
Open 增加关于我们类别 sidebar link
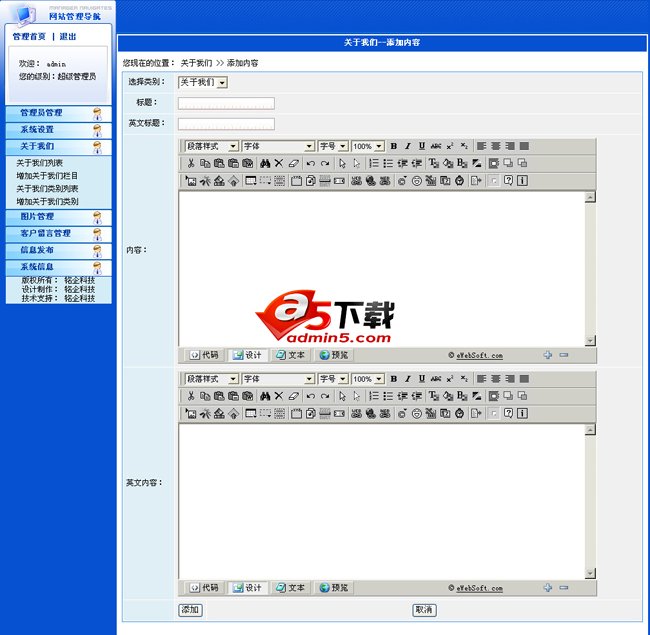tap(47, 201)
